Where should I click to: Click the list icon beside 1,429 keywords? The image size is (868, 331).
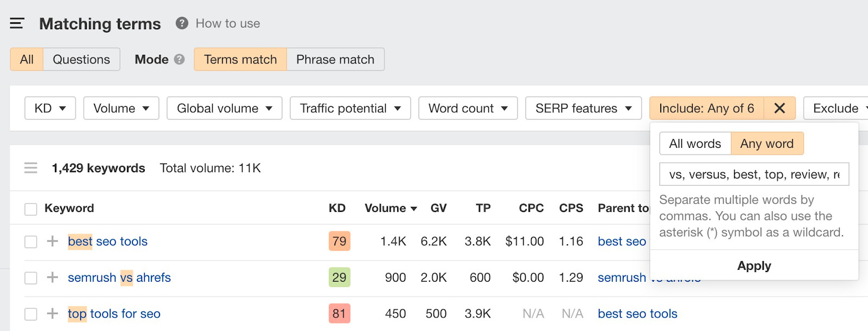[x=31, y=168]
